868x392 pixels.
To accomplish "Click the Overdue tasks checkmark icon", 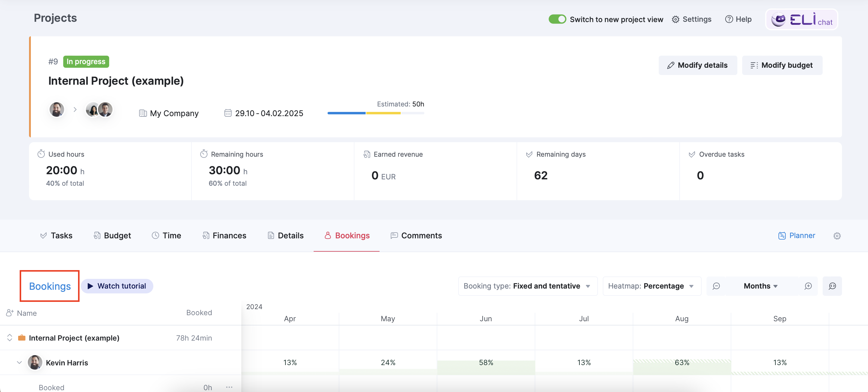I will click(692, 154).
